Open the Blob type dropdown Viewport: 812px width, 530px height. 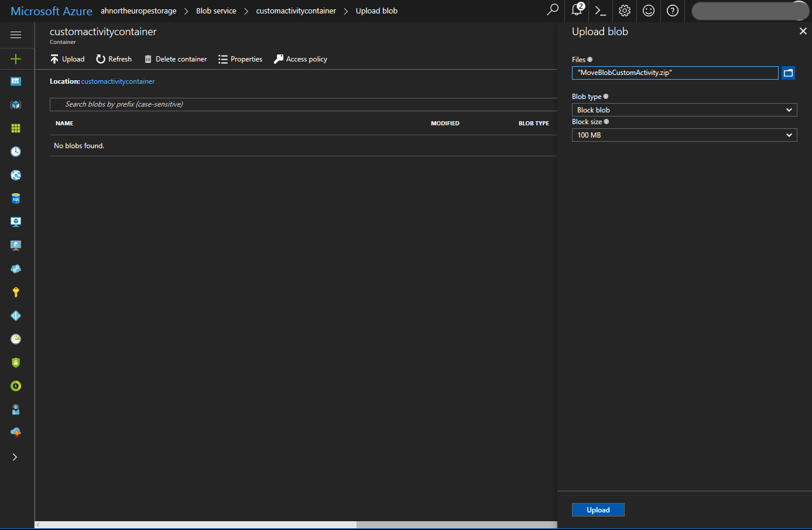684,110
